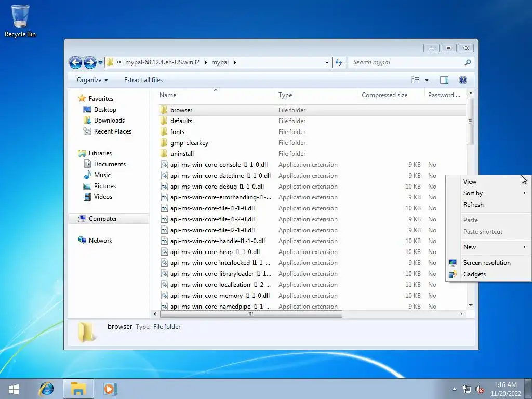Viewport: 532px width, 399px height.
Task: Select the fonts folder icon
Action: pos(164,131)
